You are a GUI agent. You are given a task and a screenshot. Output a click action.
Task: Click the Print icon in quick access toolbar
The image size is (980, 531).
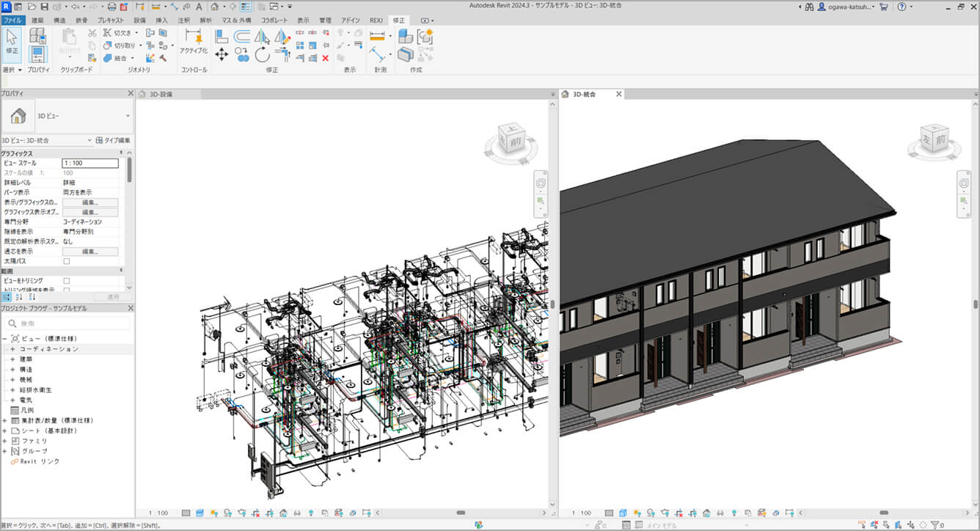111,6
